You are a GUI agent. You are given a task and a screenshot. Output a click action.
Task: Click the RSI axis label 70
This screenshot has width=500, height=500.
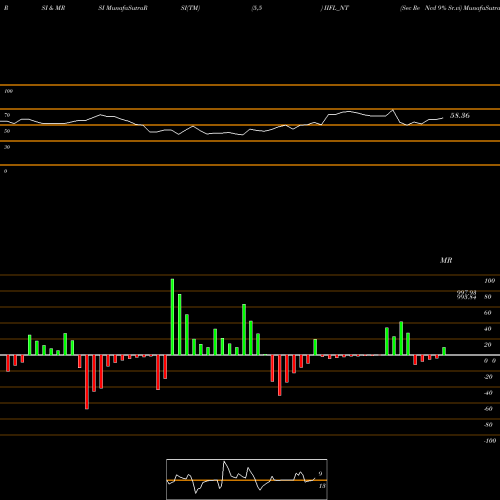[7, 115]
